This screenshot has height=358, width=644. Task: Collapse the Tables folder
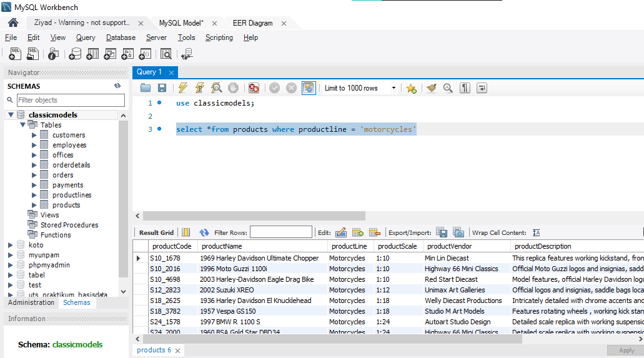(x=23, y=124)
